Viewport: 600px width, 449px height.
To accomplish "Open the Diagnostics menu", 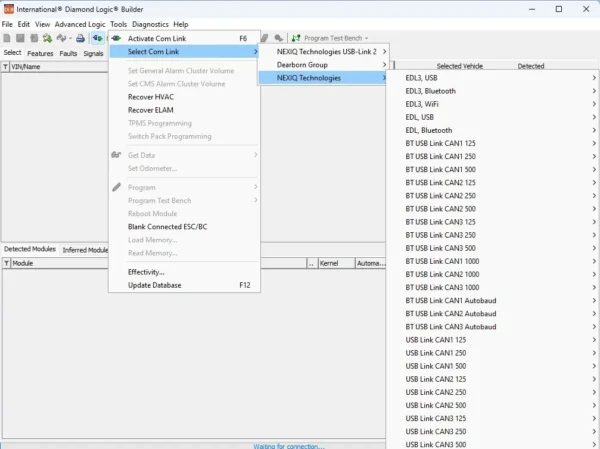I will pos(150,24).
